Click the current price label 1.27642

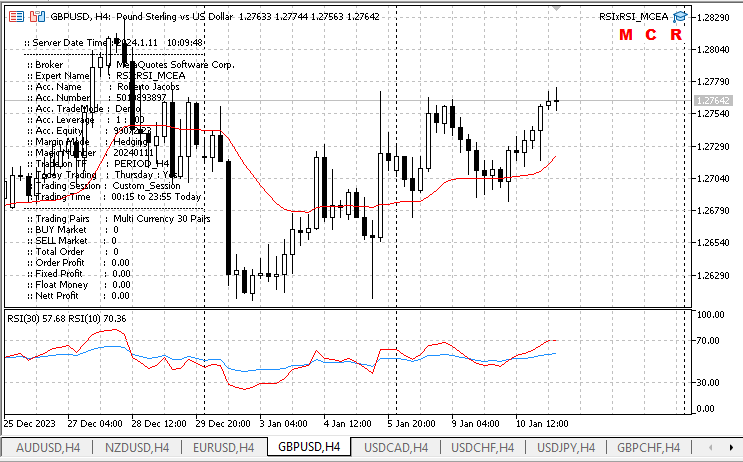pos(712,101)
